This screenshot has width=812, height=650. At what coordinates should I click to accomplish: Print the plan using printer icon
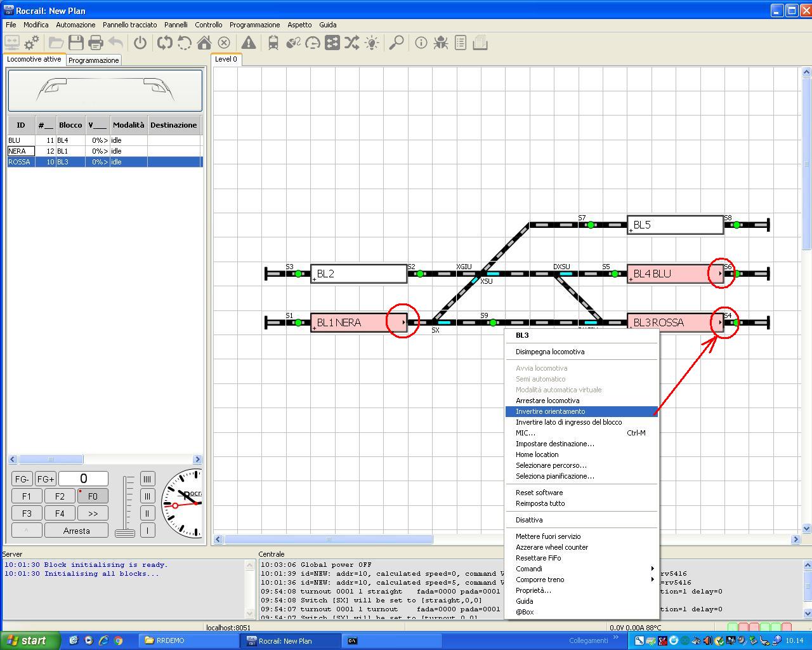point(96,43)
